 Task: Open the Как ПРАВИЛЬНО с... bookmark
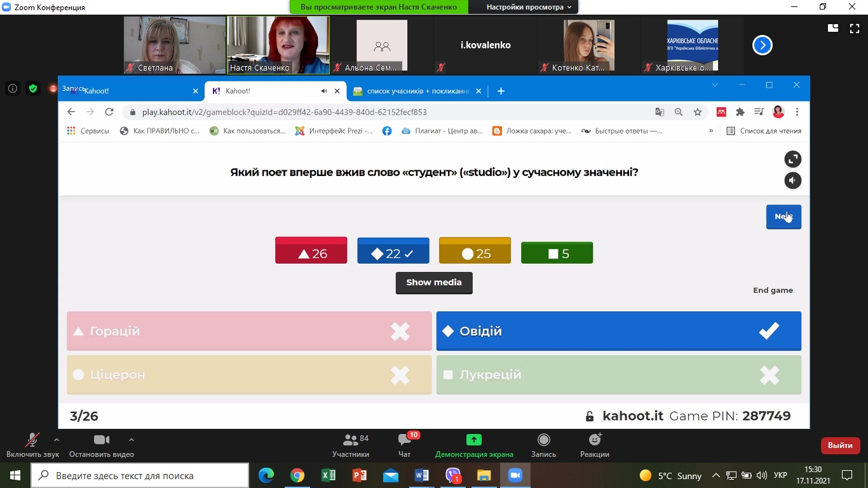point(160,131)
